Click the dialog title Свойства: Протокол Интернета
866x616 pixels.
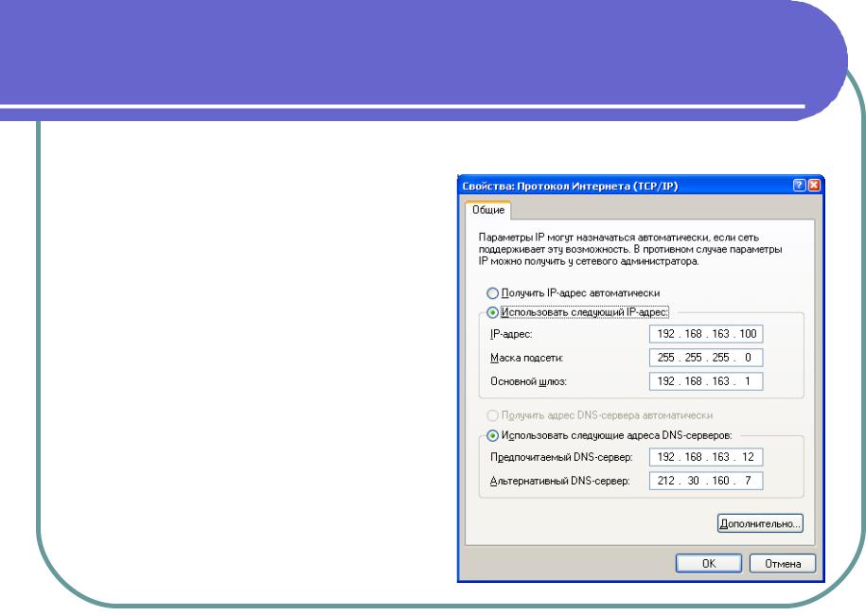pos(570,186)
